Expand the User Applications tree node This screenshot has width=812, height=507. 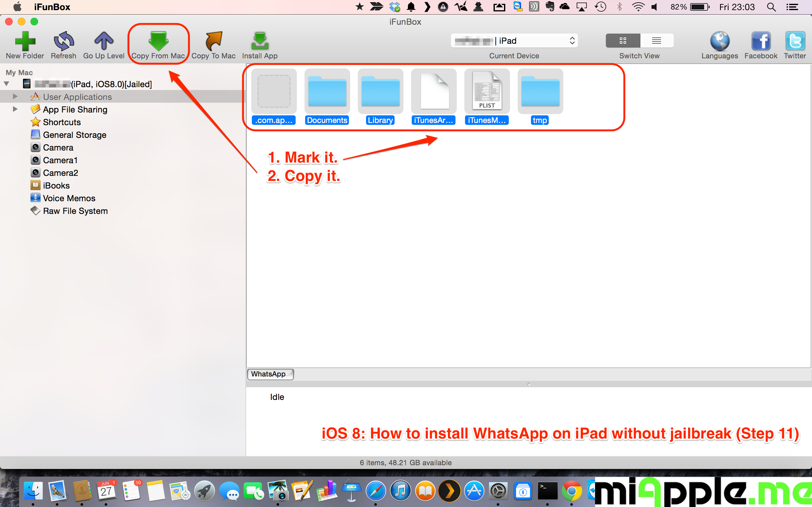click(15, 97)
